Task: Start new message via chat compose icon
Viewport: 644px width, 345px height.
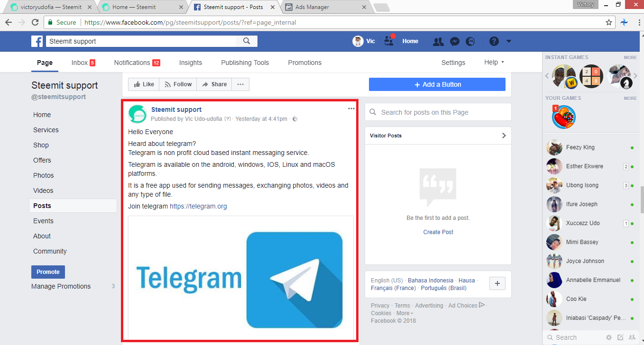Action: tap(620, 337)
